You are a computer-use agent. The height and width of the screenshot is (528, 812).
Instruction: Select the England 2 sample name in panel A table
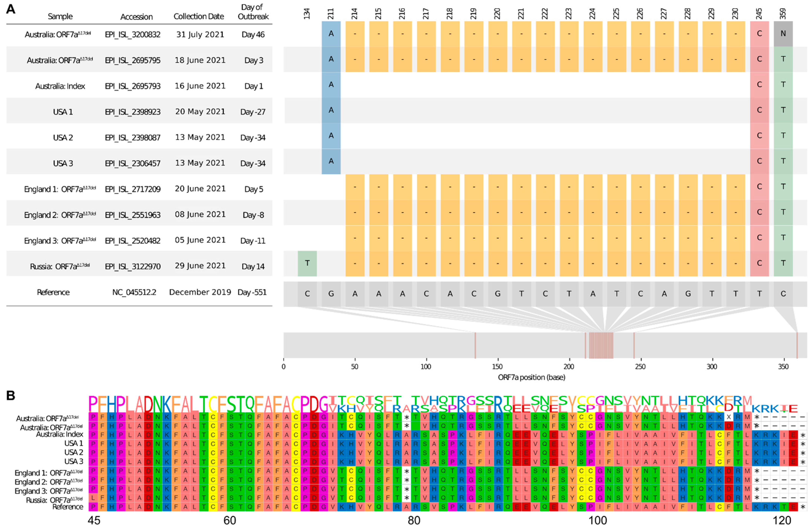60,215
